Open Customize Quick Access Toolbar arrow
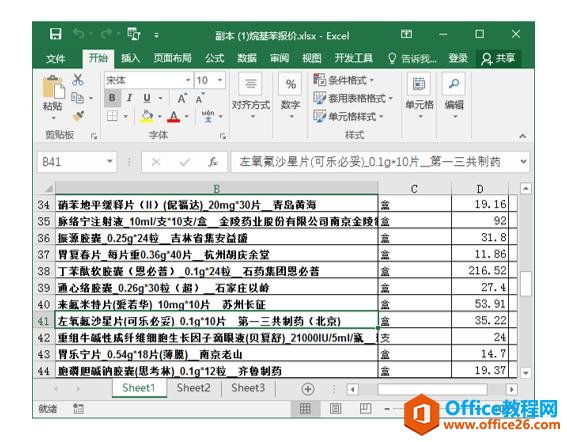Viewport: 567px width, 442px height. 157,35
